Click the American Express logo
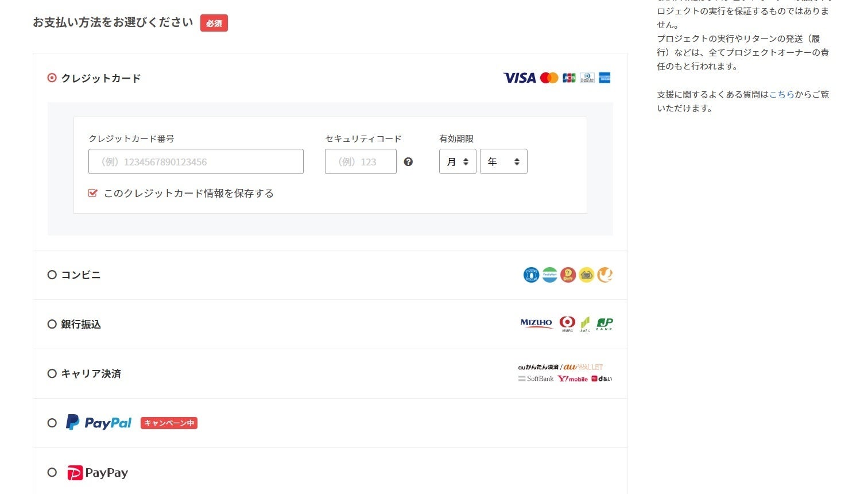868x494 pixels. (x=604, y=78)
